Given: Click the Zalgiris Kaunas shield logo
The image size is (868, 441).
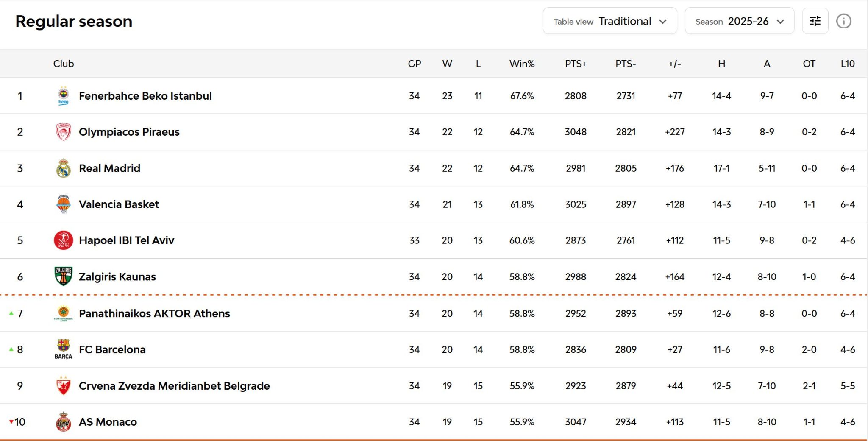Looking at the screenshot, I should click(x=63, y=276).
